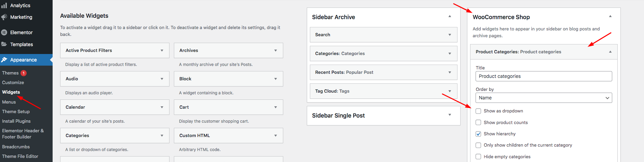Uncheck the Show hierarchy option
This screenshot has width=644, height=162.
478,134
